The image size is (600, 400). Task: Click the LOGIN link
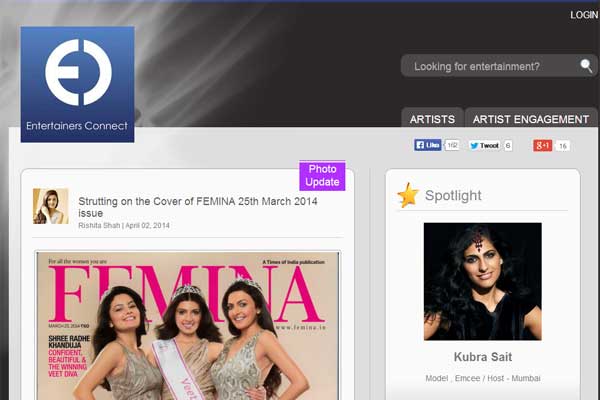coord(583,15)
